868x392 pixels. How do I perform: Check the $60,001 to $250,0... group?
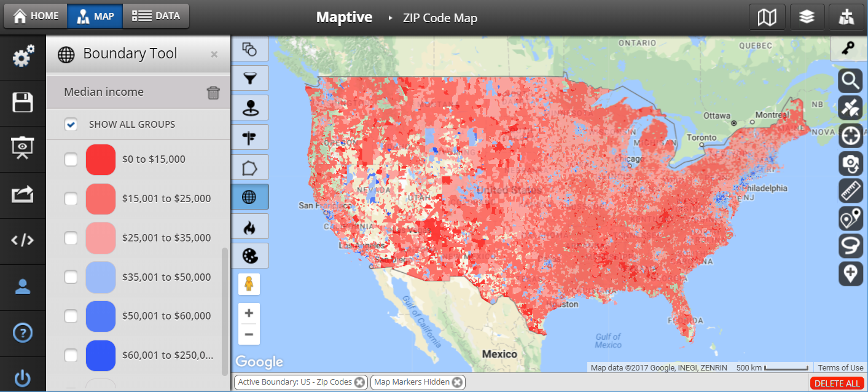click(x=71, y=355)
